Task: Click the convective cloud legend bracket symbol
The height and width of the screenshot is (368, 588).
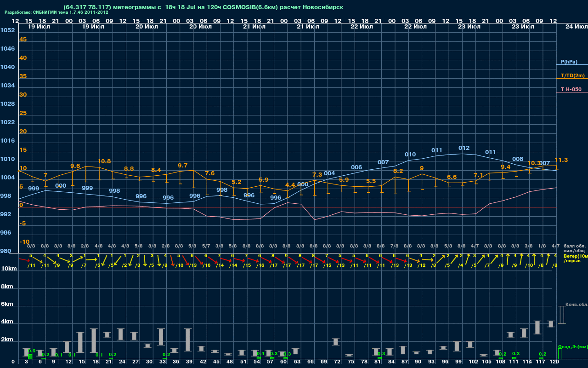Action: point(561,315)
